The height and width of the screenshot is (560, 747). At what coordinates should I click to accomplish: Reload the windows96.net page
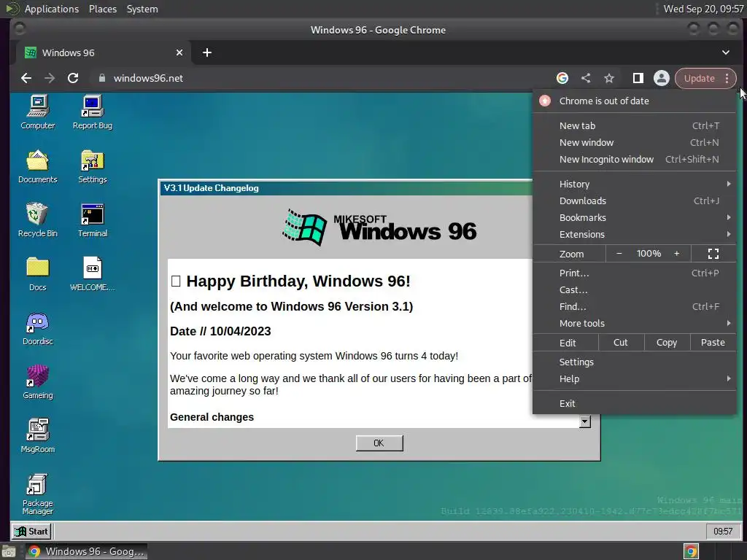[x=73, y=78]
